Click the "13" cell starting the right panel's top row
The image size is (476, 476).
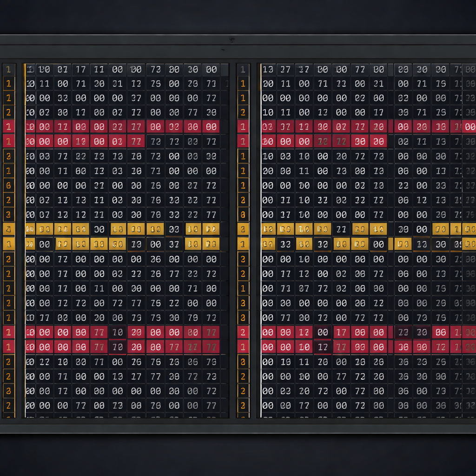(268, 70)
